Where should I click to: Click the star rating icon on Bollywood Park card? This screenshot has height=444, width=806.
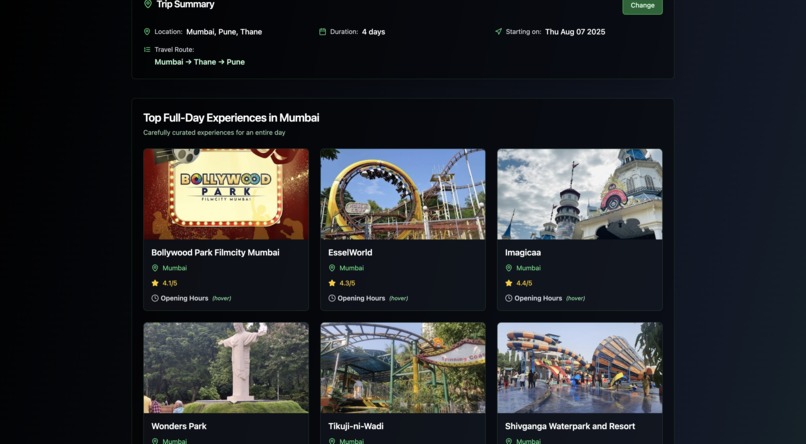point(155,283)
